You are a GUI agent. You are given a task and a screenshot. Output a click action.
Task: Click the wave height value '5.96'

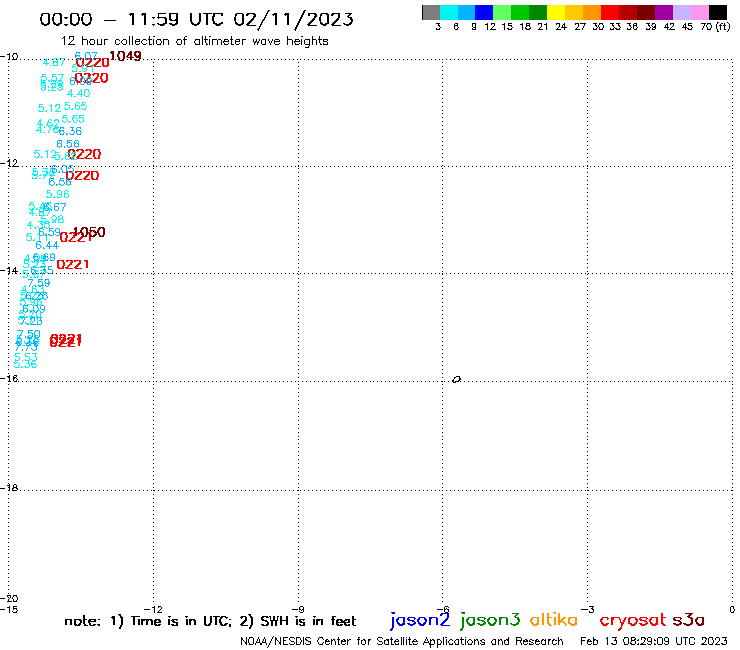(x=58, y=194)
